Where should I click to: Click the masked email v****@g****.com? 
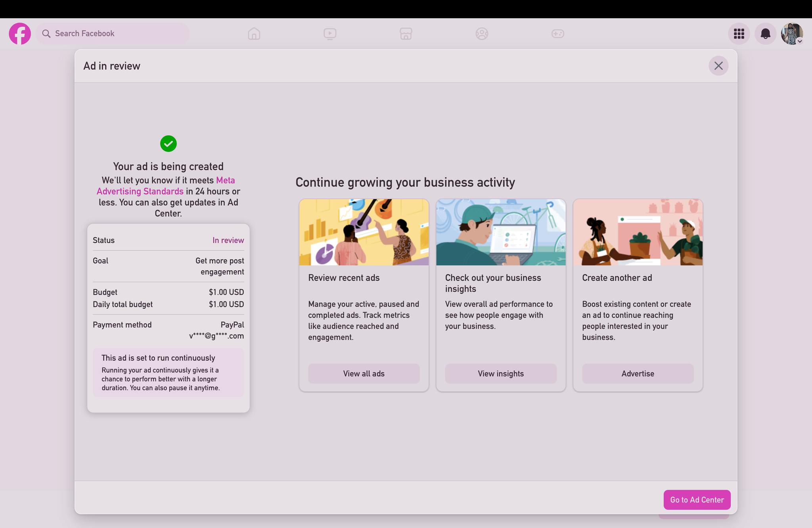coord(216,336)
